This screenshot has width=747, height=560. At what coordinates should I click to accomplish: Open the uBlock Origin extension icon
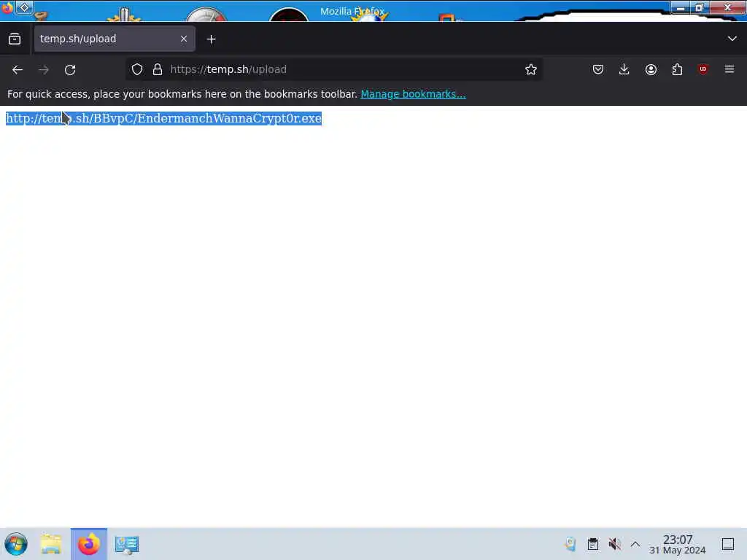pos(703,69)
